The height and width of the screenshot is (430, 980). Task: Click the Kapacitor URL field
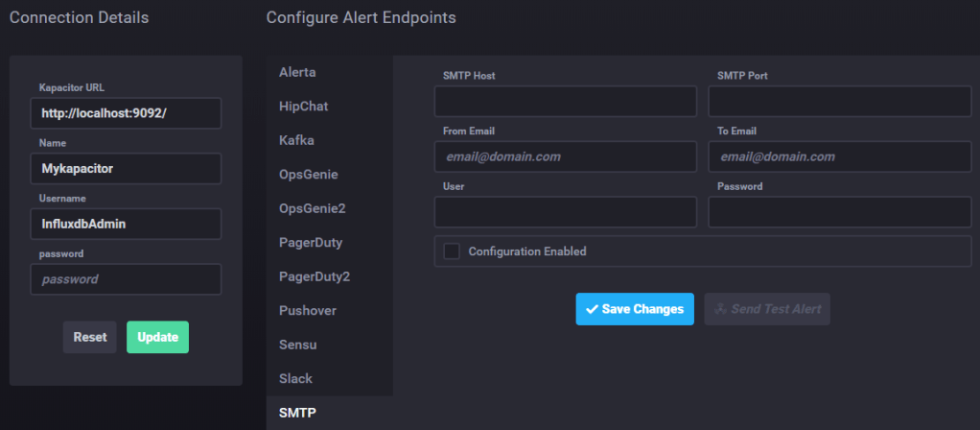(x=126, y=112)
